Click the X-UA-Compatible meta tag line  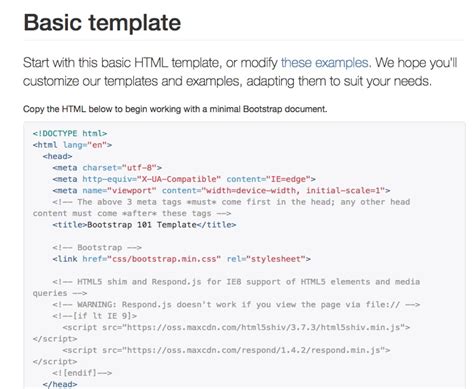[x=184, y=179]
